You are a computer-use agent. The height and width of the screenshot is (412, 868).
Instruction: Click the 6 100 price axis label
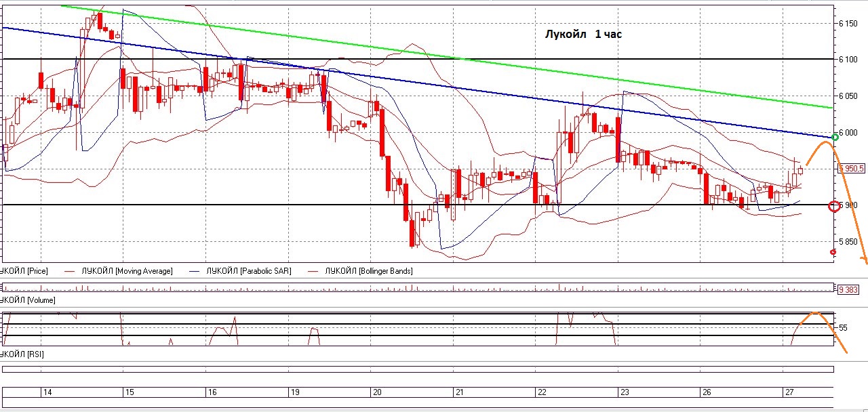tap(849, 60)
